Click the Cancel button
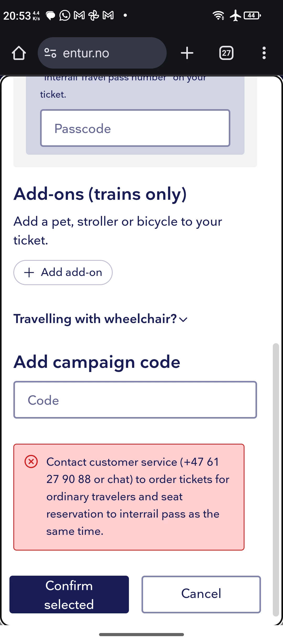Screen dimensions: 283x644 (201, 595)
